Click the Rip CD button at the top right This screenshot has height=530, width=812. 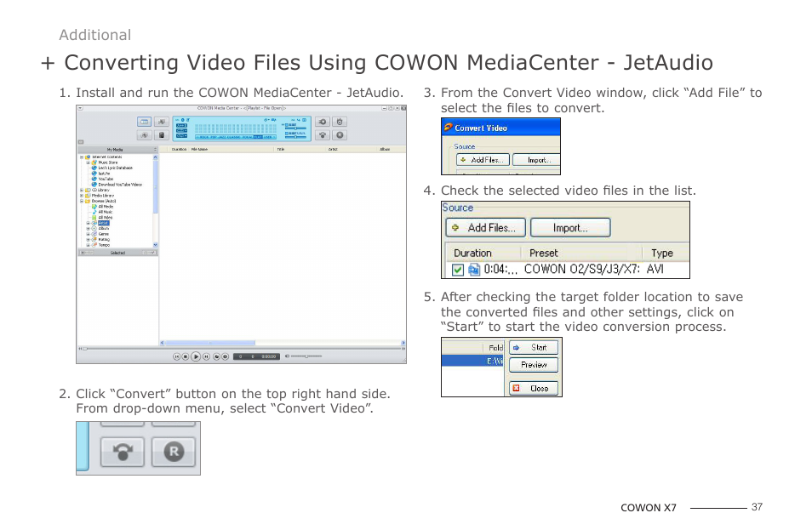323,122
